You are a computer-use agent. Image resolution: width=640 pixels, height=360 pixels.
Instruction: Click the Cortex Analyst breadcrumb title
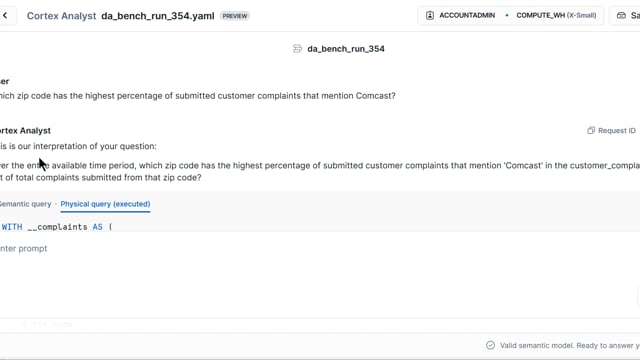61,16
